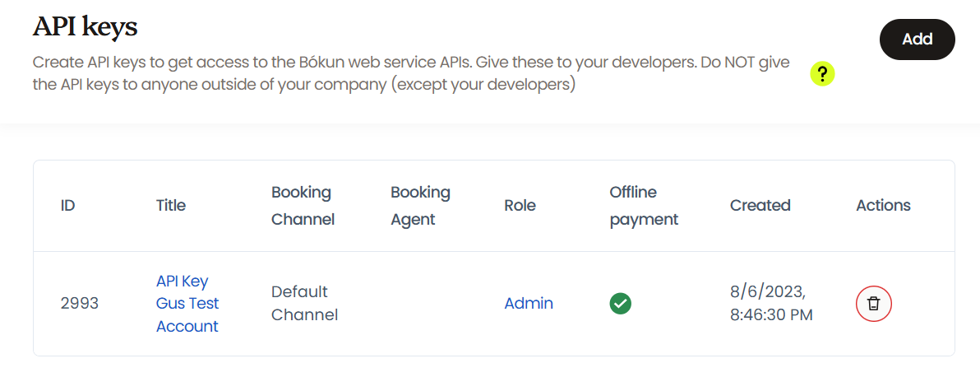Select the ID value 2993
The height and width of the screenshot is (377, 980).
click(x=80, y=304)
